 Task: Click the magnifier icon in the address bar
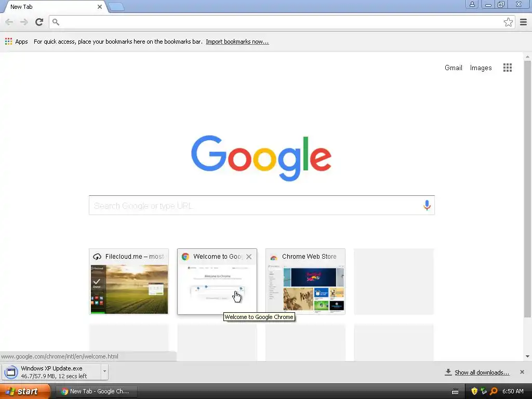[56, 22]
